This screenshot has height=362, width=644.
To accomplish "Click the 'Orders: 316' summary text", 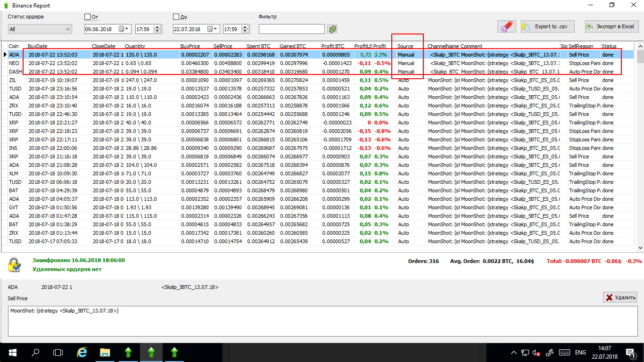I will tap(423, 261).
